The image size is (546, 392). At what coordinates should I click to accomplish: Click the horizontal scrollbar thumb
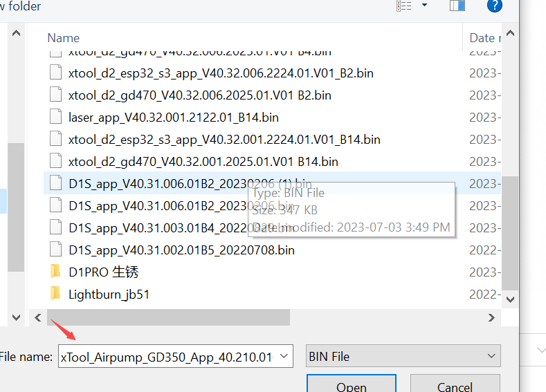pos(169,317)
